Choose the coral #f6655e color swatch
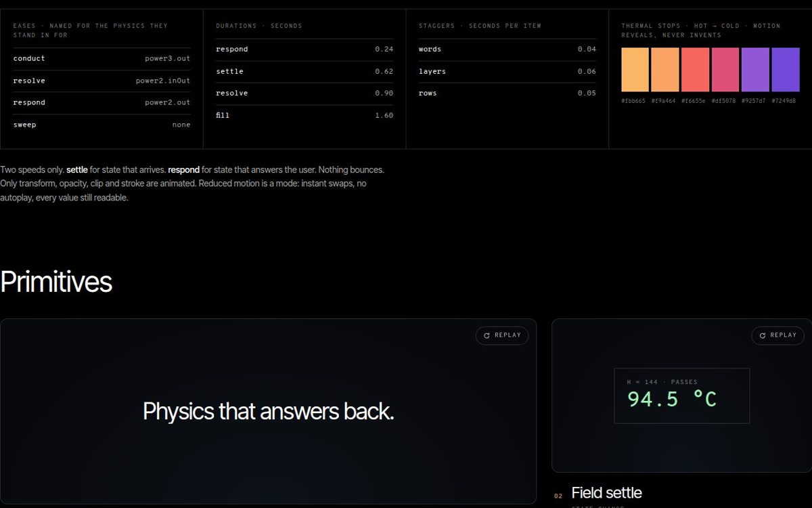812x508 pixels. tap(695, 70)
